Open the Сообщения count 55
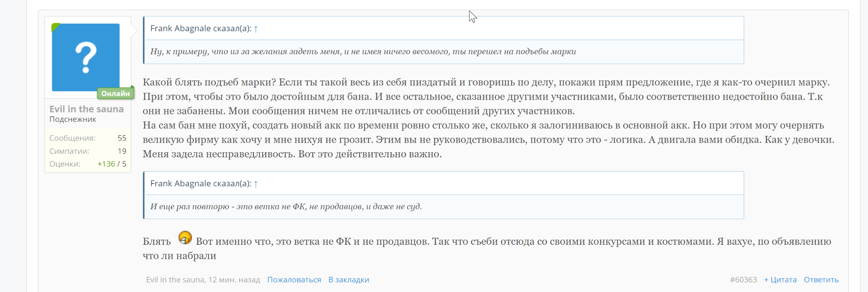 (122, 138)
